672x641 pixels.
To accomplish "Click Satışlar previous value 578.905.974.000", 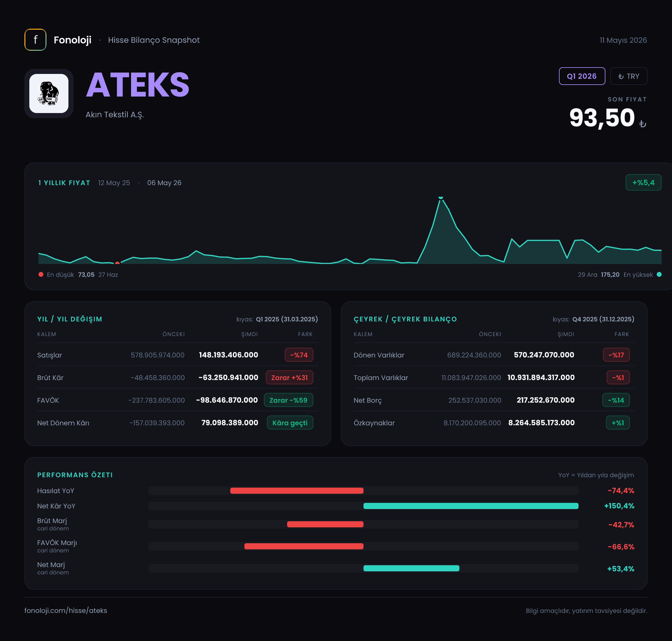I will pos(158,355).
